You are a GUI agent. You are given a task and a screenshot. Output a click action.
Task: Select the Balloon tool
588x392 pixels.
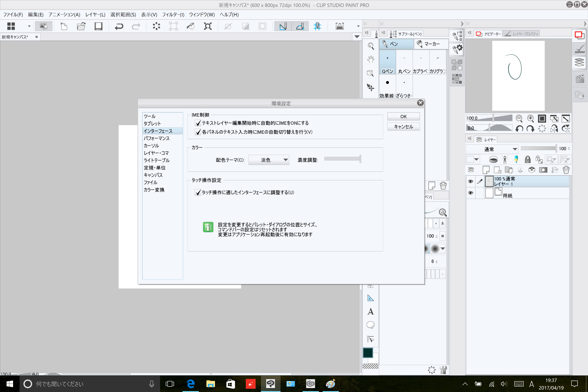(370, 325)
